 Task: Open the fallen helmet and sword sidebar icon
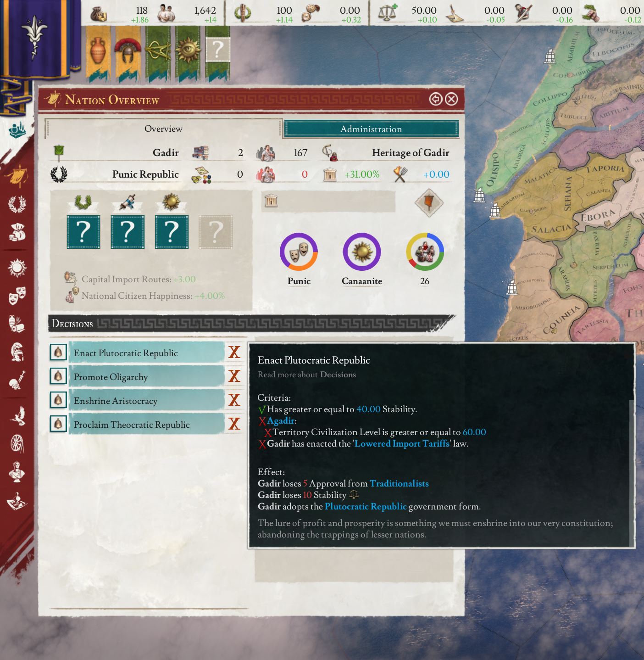tap(17, 380)
